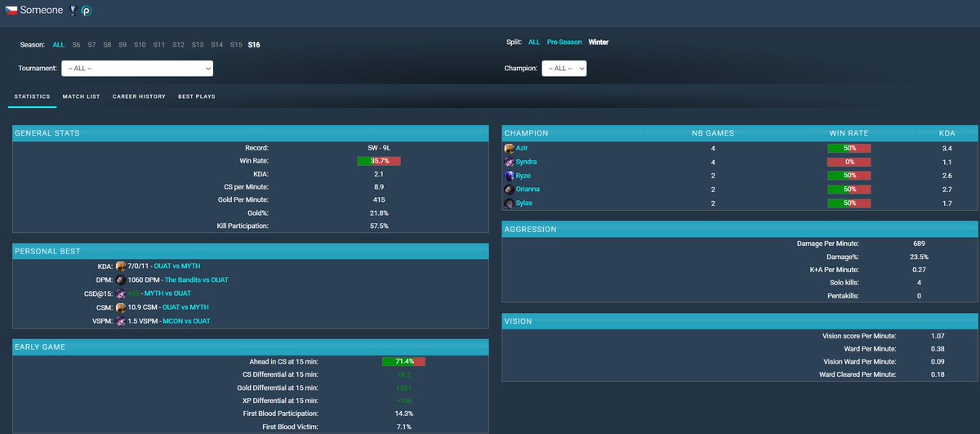The image size is (980, 434).
Task: Sort by WIN RATE column header
Action: [x=849, y=133]
